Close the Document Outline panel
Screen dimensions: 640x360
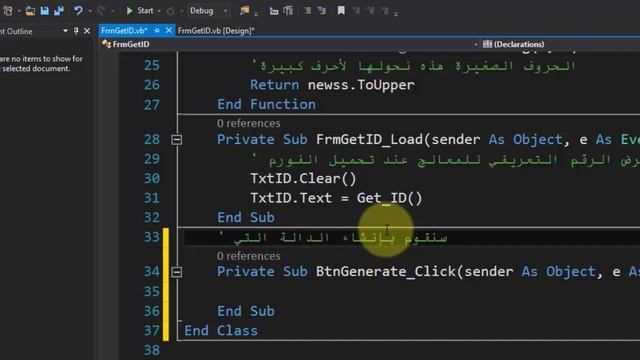pyautogui.click(x=87, y=31)
